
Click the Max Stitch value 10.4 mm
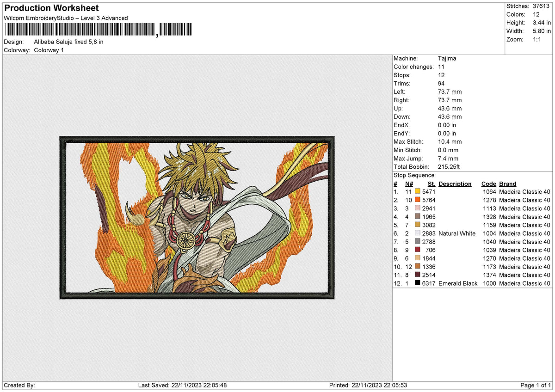tap(450, 141)
